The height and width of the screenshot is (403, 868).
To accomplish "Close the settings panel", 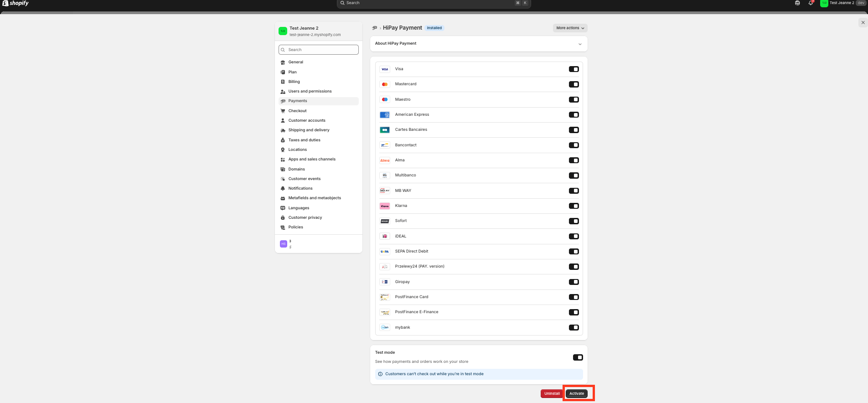I will coord(863,22).
